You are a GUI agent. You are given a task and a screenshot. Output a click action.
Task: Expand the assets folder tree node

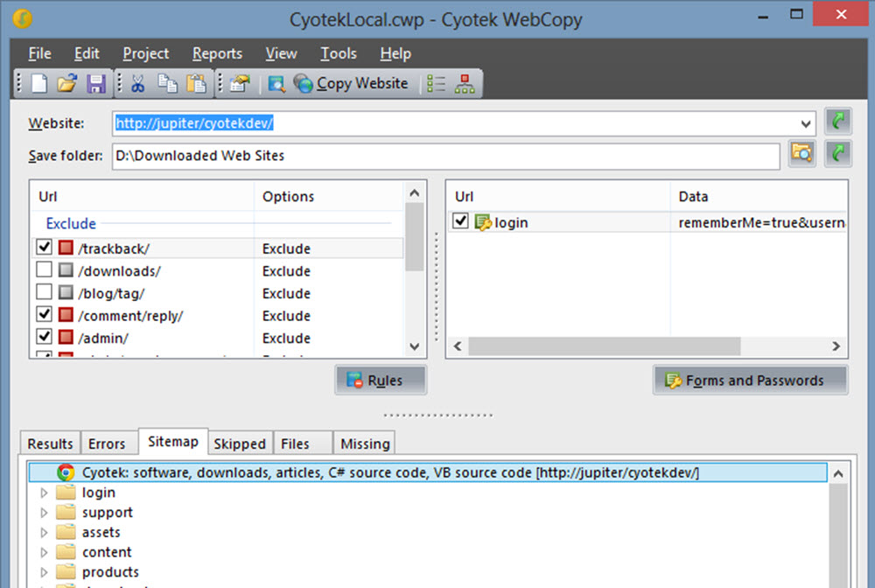(45, 533)
